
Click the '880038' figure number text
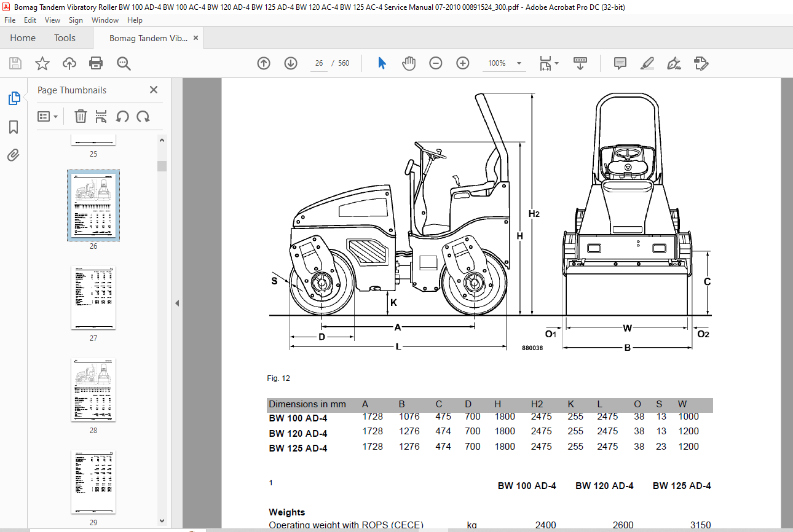coord(532,348)
